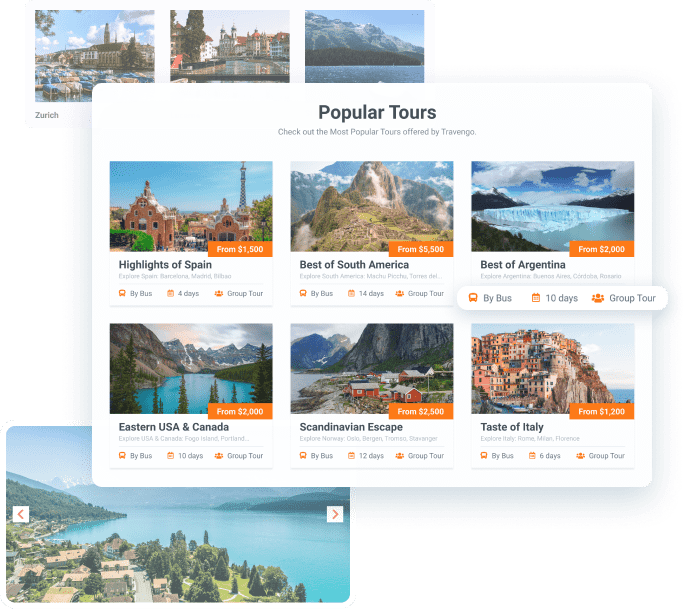Click the enlarged calendar icon beside 10 days
This screenshot has height=609, width=688.
536,298
